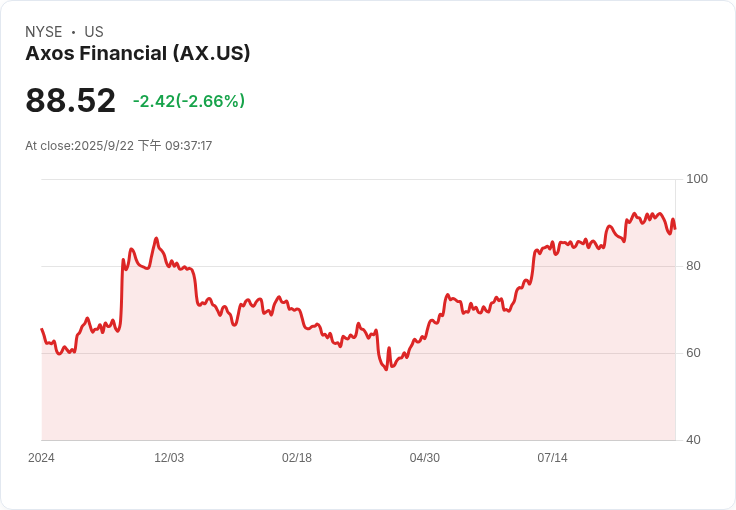Select the 04/30 x-axis date label
This screenshot has height=510, width=736.
point(425,458)
